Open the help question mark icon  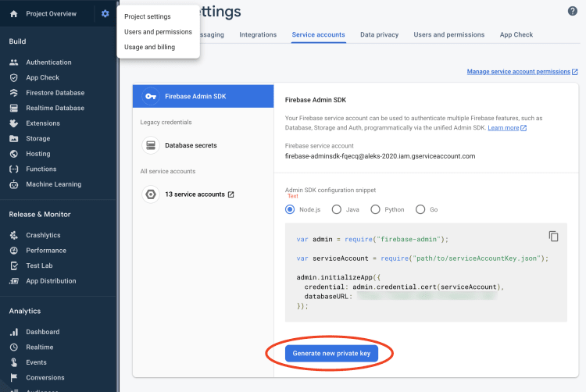(572, 11)
